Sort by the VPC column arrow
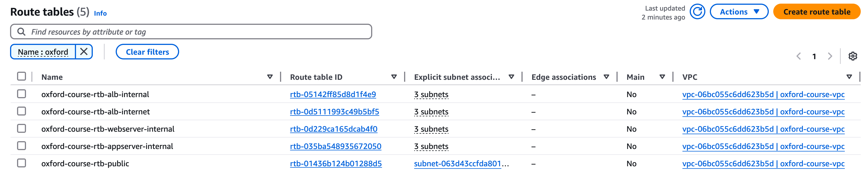The image size is (868, 178). (849, 77)
